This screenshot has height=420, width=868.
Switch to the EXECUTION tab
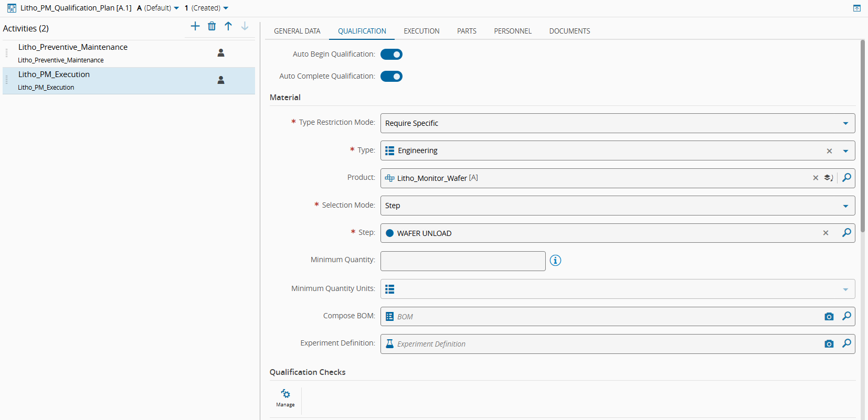(421, 31)
